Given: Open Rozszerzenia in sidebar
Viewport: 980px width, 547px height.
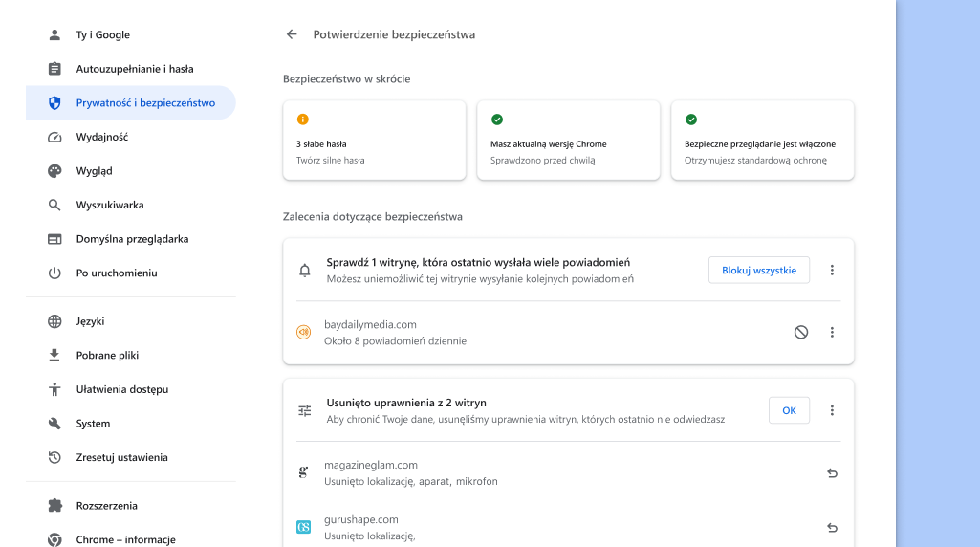Looking at the screenshot, I should coord(131,506).
